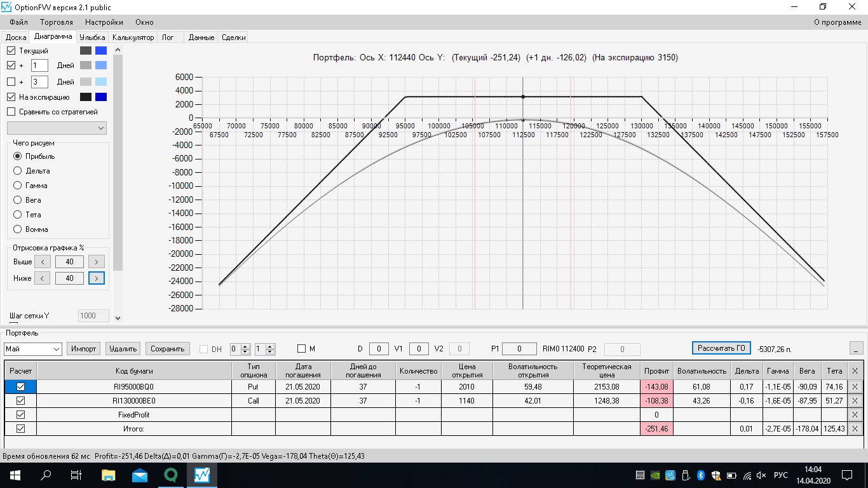This screenshot has width=868, height=488.
Task: Open the notification center icon
Action: pyautogui.click(x=847, y=475)
